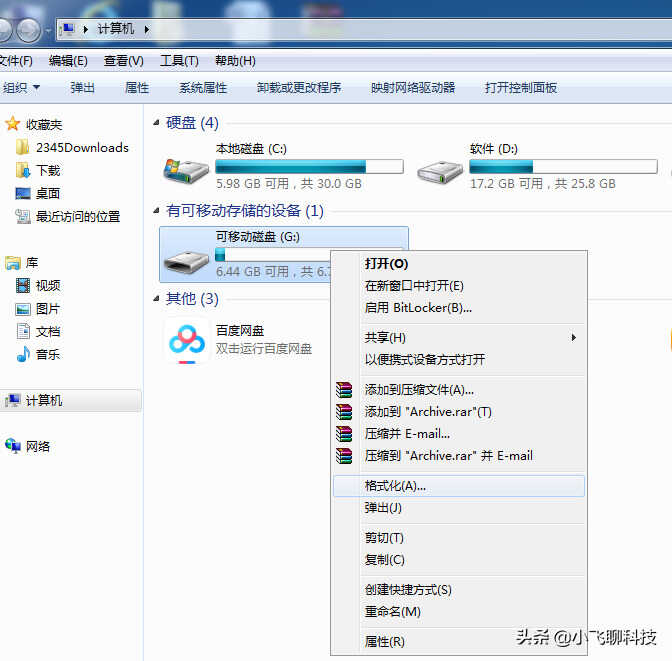This screenshot has height=661, width=672.
Task: Select 格式化(A)... in context menu
Action: tap(459, 486)
